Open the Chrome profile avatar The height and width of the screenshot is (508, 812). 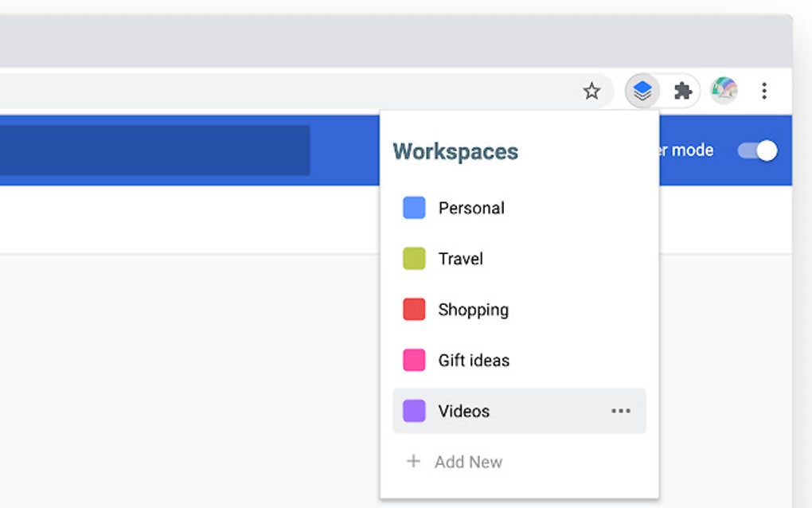(724, 90)
